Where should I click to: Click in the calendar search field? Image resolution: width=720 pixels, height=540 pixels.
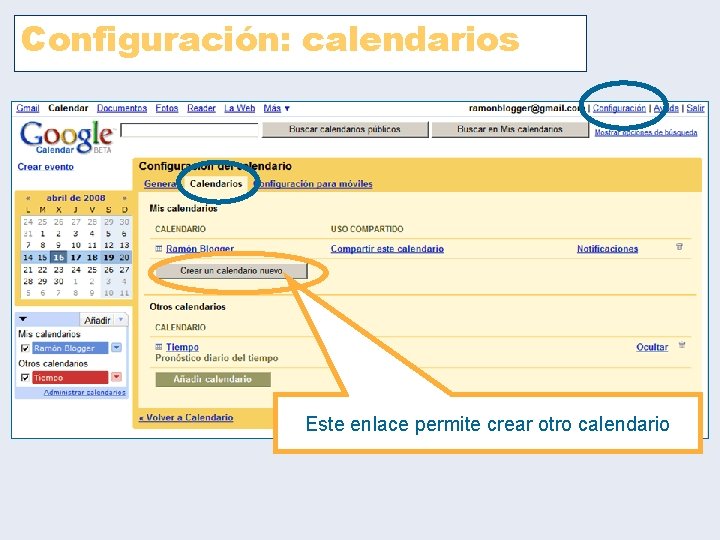point(189,130)
